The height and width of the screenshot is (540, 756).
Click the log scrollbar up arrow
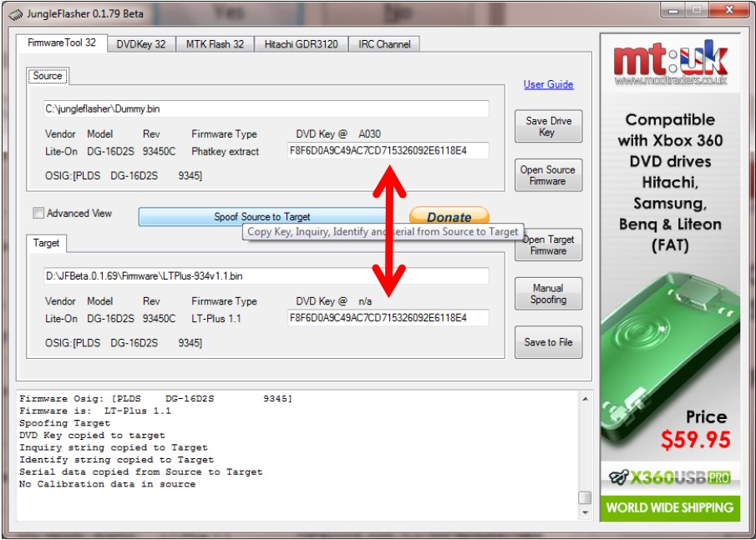[585, 399]
